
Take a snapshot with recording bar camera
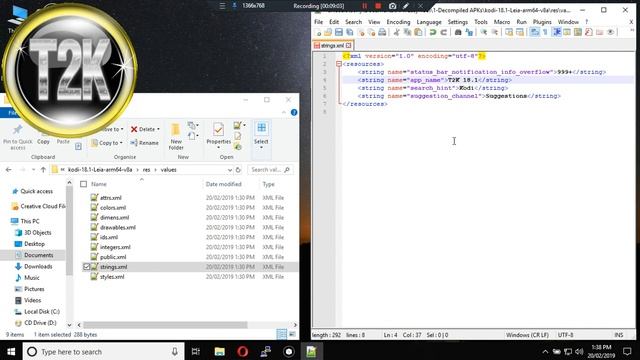pyautogui.click(x=392, y=6)
